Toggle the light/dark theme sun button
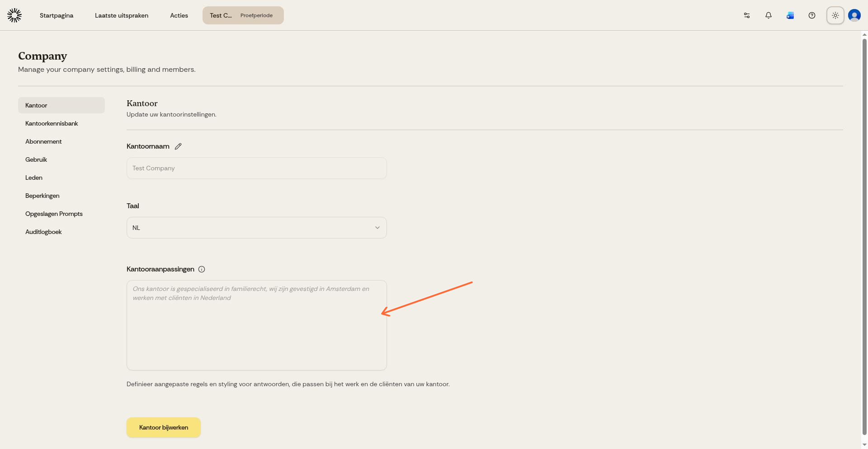 835,15
